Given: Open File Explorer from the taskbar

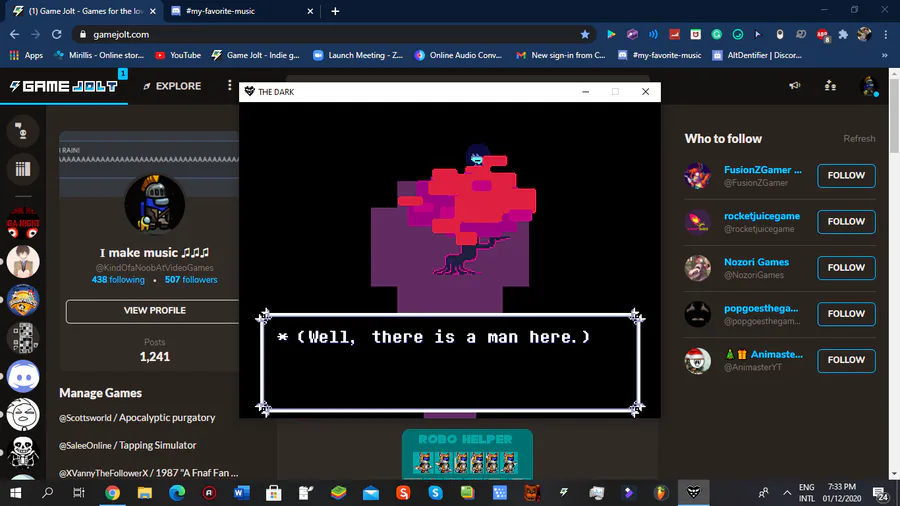Looking at the screenshot, I should tap(145, 493).
